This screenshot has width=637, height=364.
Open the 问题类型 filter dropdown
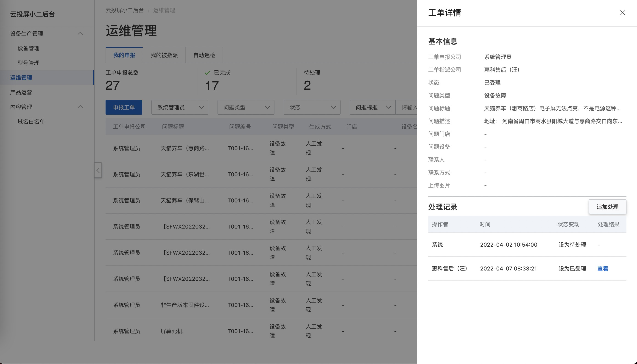point(246,108)
